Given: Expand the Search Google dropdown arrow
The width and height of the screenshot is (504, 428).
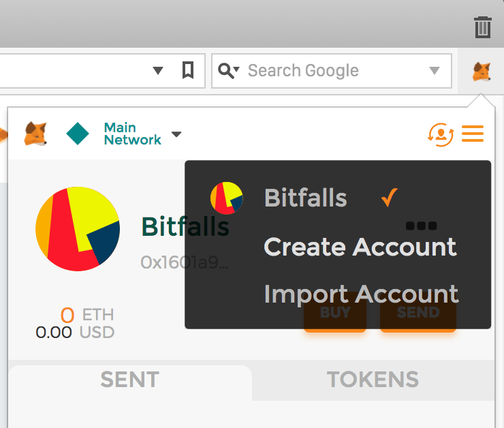Looking at the screenshot, I should tap(435, 70).
